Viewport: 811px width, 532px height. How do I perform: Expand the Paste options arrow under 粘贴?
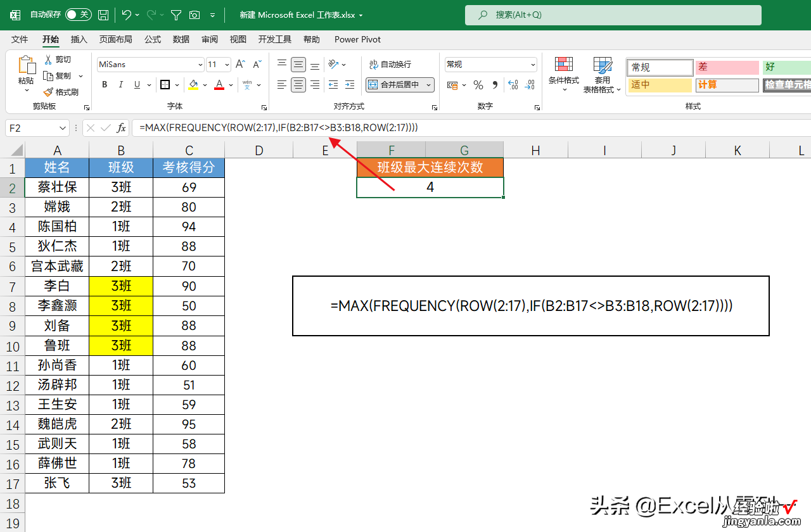click(26, 91)
